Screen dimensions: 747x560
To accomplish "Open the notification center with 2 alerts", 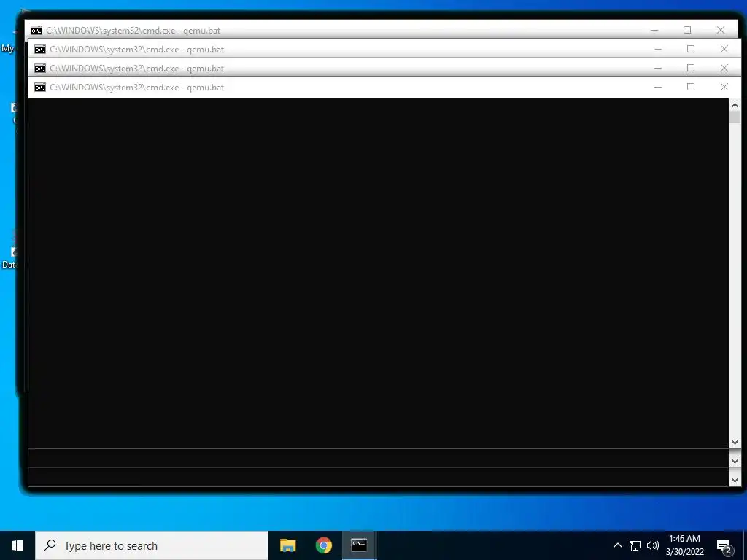I will [724, 546].
